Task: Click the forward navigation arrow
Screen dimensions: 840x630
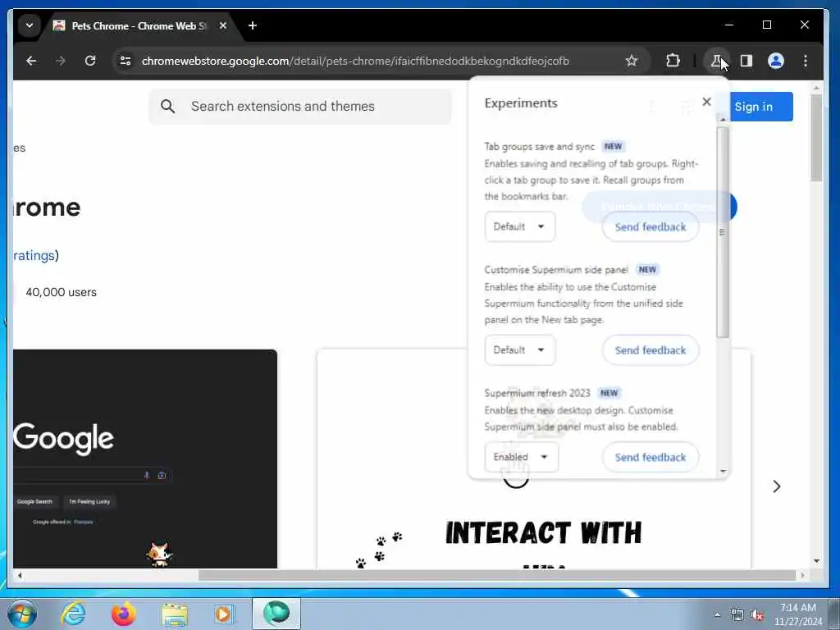Action: point(61,61)
